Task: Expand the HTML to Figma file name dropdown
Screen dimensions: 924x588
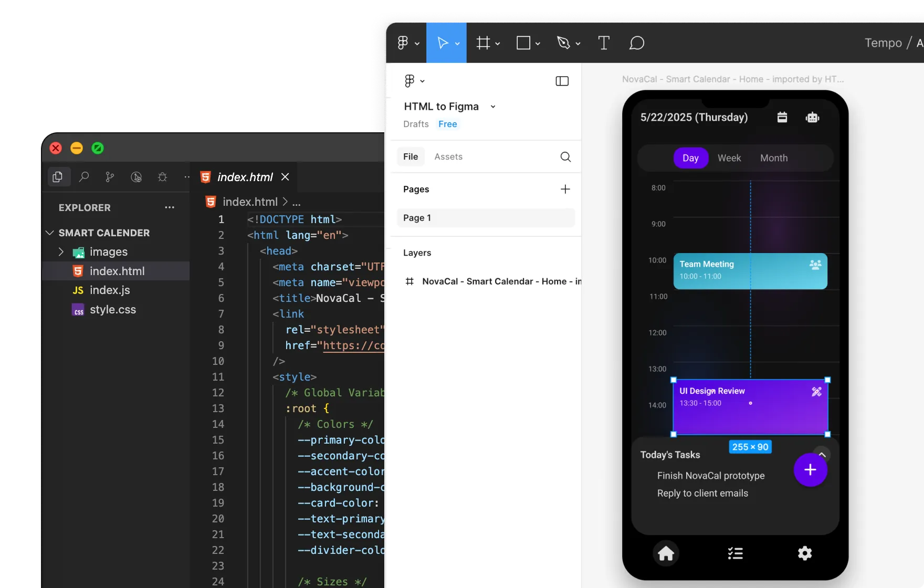Action: coord(493,107)
